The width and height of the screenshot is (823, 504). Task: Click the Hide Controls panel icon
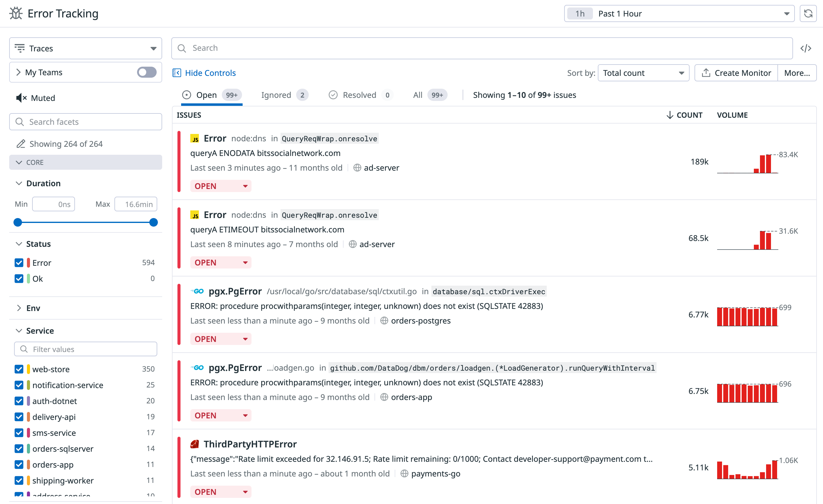point(177,73)
